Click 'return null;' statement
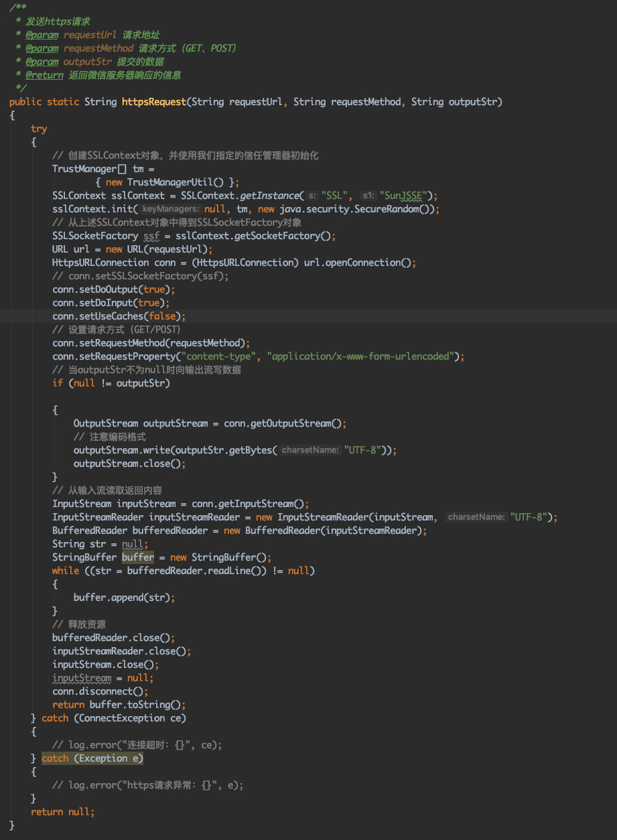 pyautogui.click(x=63, y=812)
